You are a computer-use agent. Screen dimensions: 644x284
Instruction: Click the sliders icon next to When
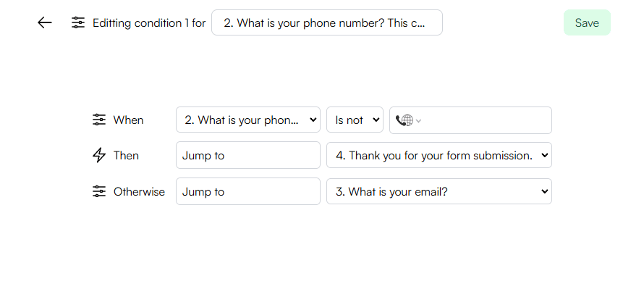pyautogui.click(x=99, y=120)
